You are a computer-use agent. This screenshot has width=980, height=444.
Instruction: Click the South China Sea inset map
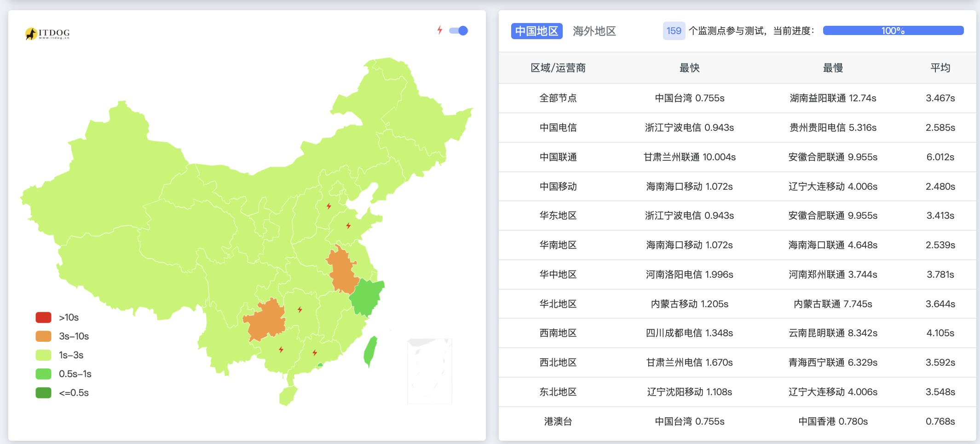click(429, 371)
